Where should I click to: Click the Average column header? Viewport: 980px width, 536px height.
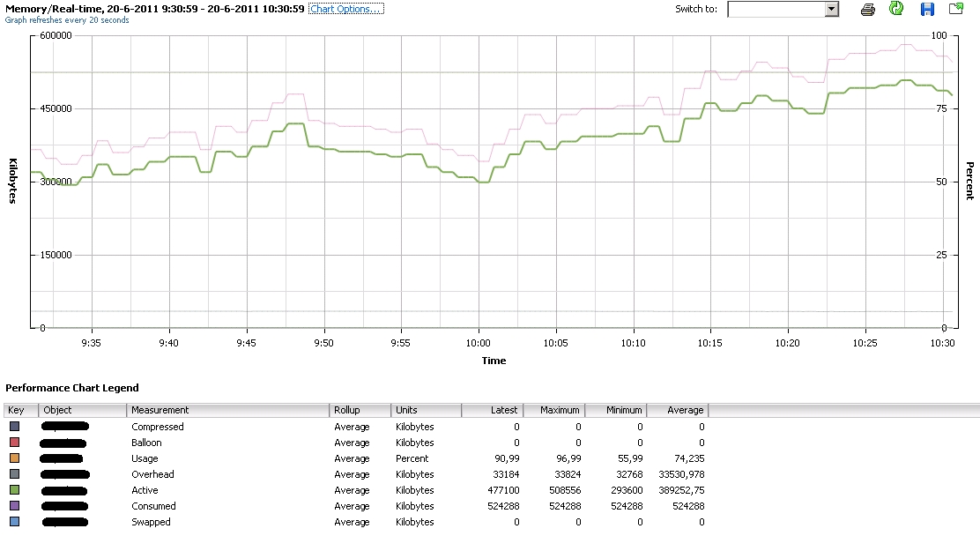pyautogui.click(x=678, y=410)
